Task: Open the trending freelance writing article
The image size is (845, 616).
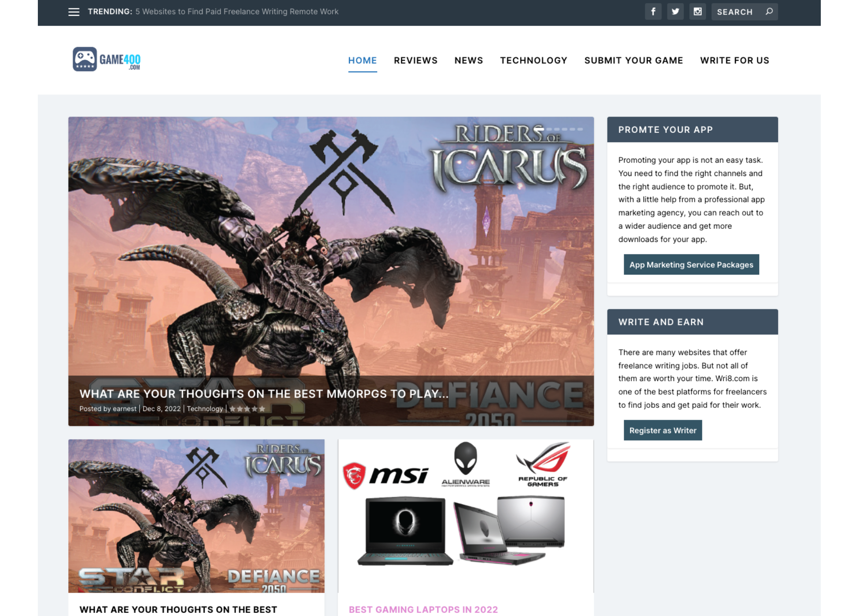Action: [237, 11]
